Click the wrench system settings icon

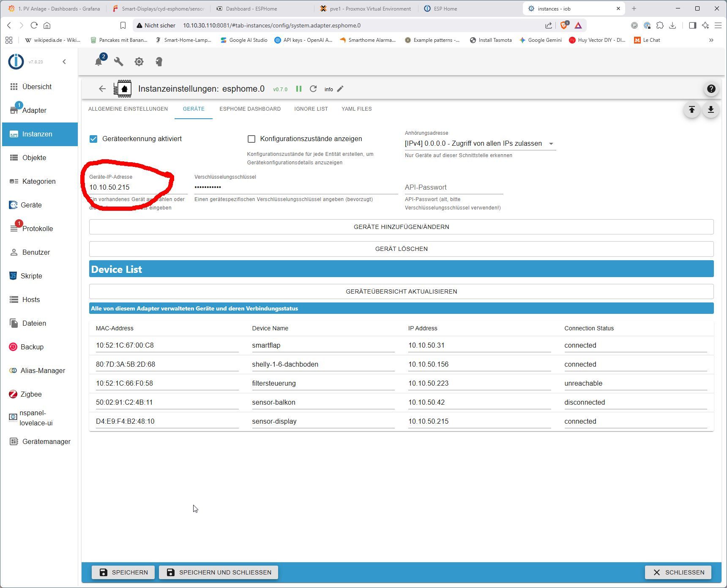click(119, 62)
